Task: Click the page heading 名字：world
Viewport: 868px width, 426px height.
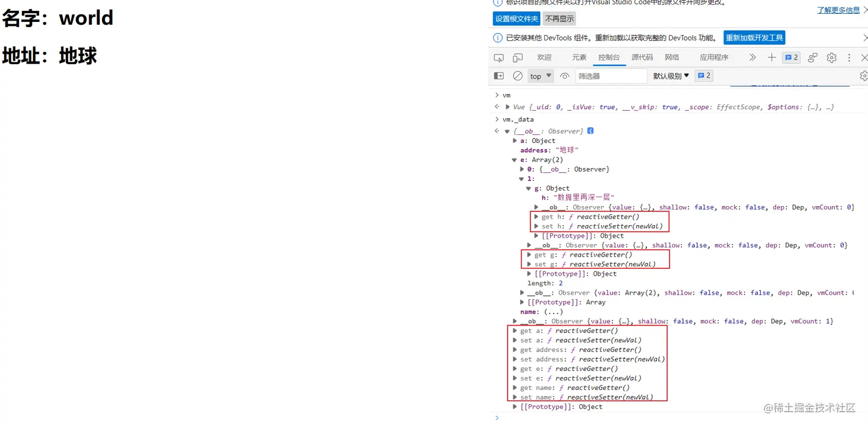Action: (57, 18)
